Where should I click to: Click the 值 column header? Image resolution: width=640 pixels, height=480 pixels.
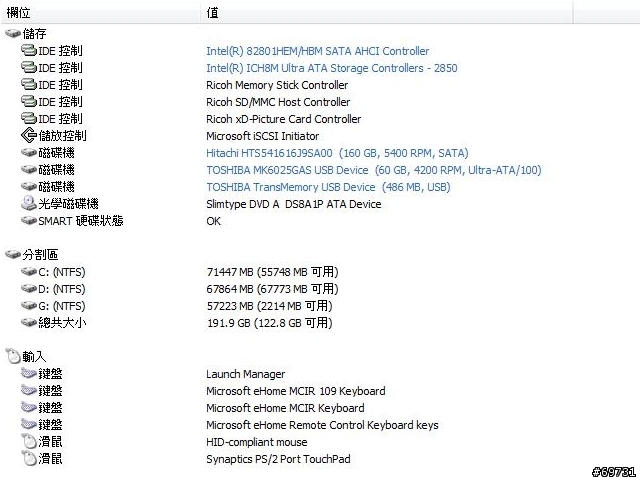tap(387, 12)
